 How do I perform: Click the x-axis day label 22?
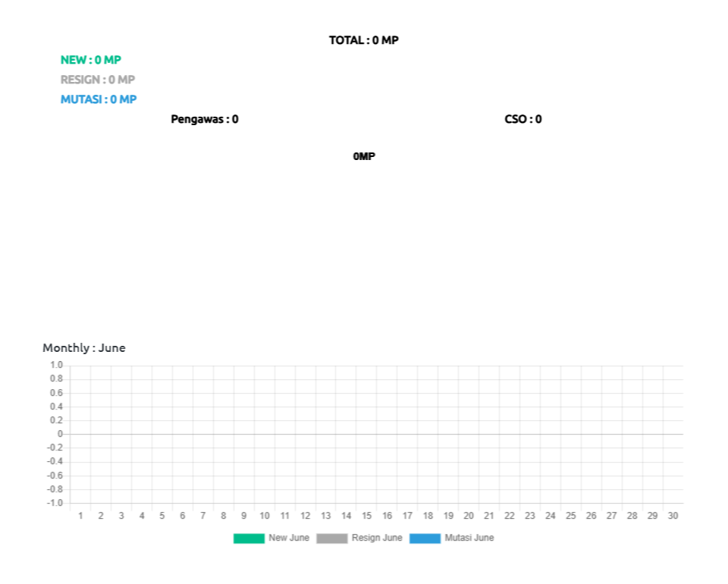[x=510, y=516]
